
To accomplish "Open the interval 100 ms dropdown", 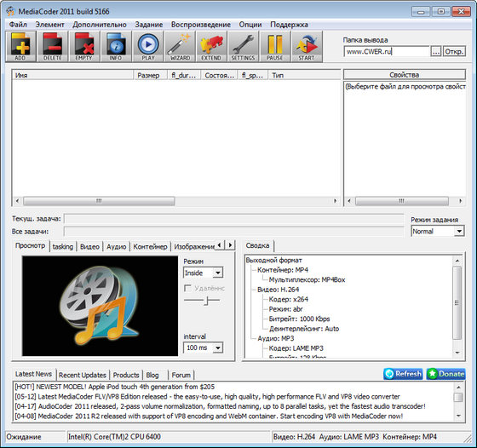I will pos(203,347).
